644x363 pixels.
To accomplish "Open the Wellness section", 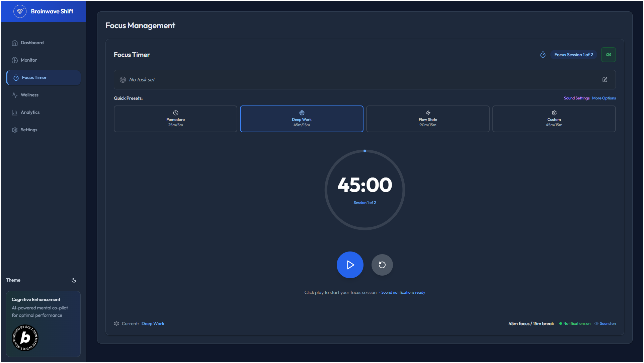I will 29,95.
